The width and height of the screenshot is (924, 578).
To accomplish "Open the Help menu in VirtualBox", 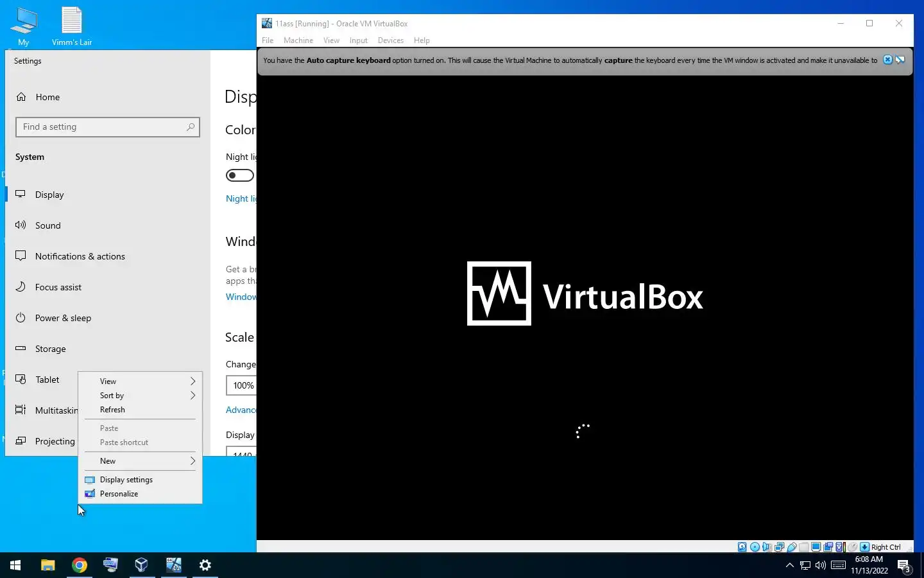I will point(422,40).
